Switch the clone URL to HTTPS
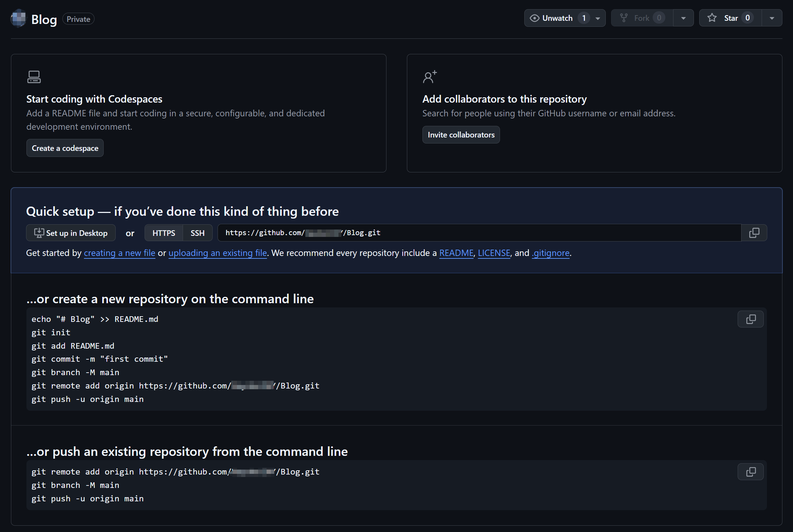Image resolution: width=793 pixels, height=532 pixels. coord(164,233)
